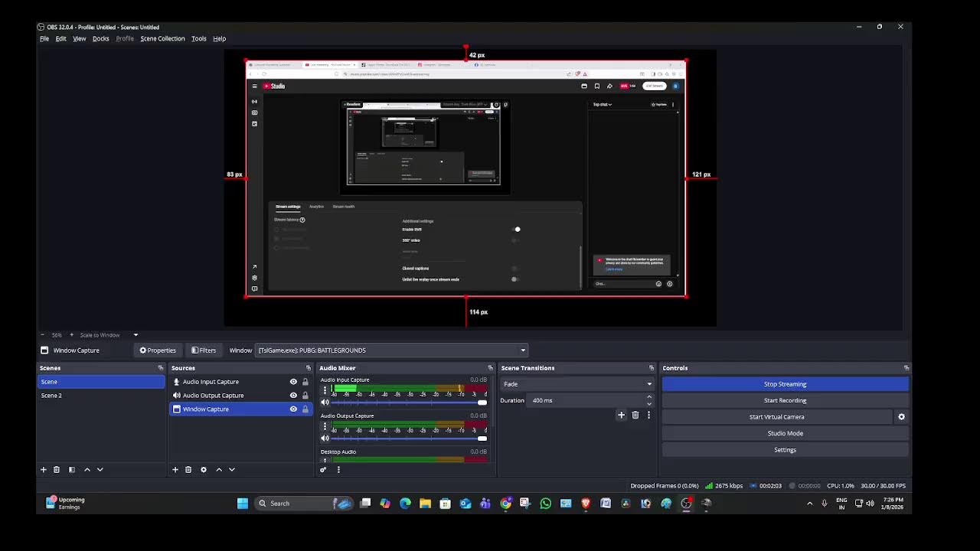
Task: Open the Scene Collection menu
Action: (x=162, y=38)
